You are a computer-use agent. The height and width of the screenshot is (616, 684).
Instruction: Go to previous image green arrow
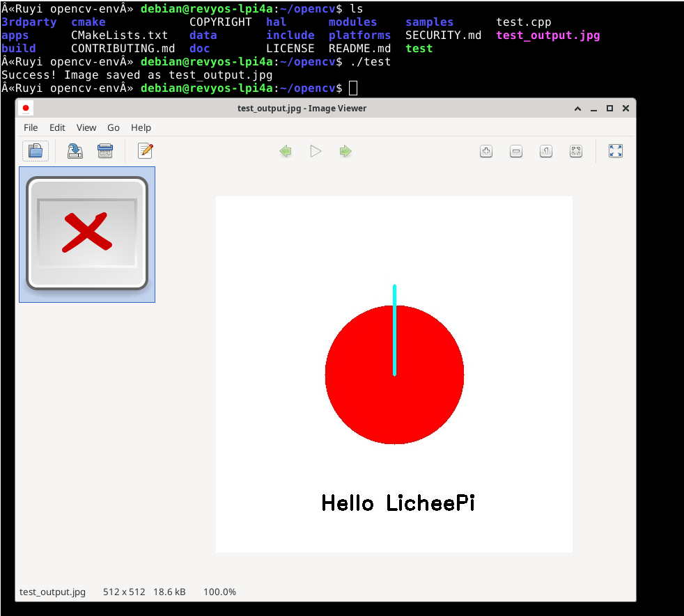point(286,151)
